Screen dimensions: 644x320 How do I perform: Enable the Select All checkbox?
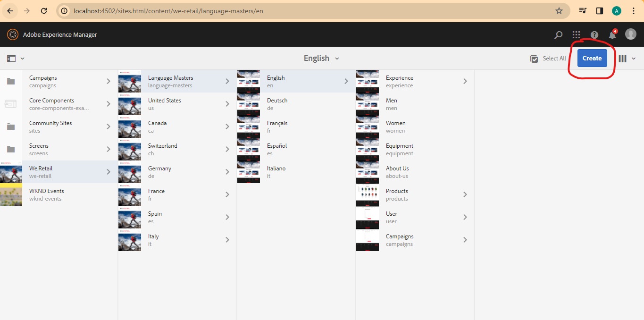(535, 59)
